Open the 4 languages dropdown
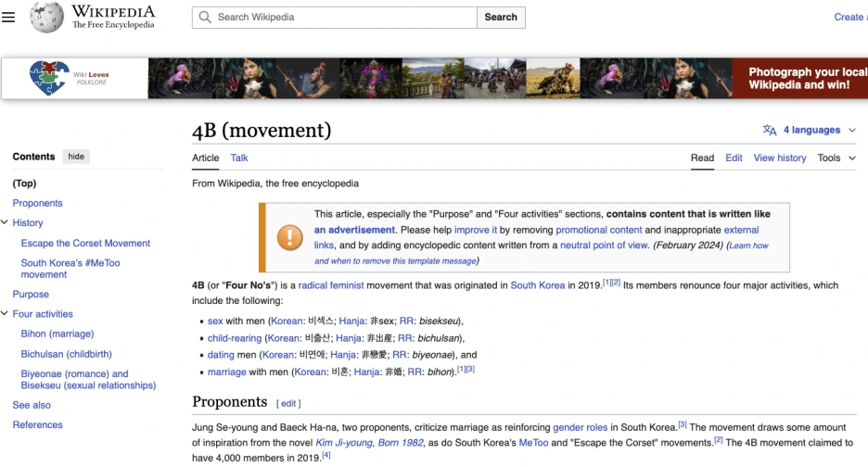Screen dimensions: 868x467 819,130
